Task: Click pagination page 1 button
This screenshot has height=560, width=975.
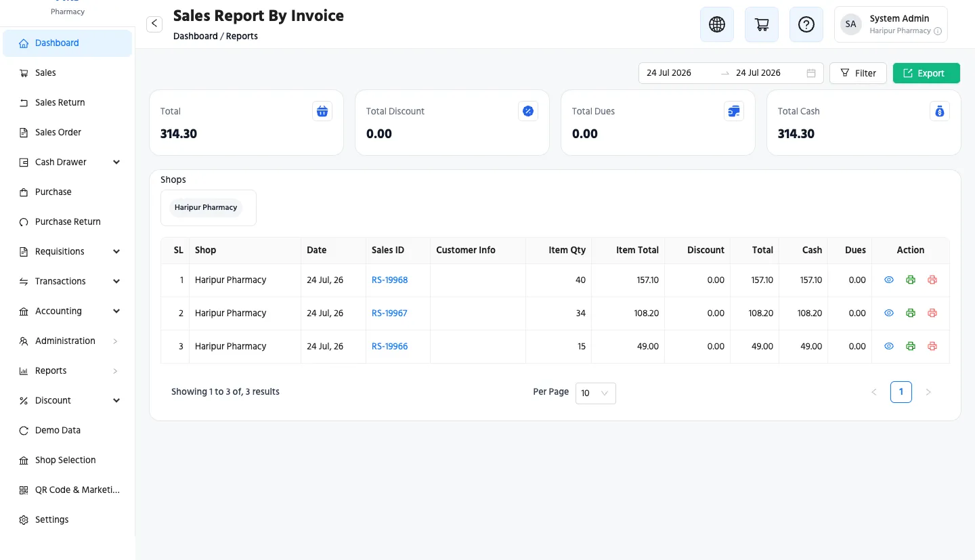Action: [x=901, y=392]
